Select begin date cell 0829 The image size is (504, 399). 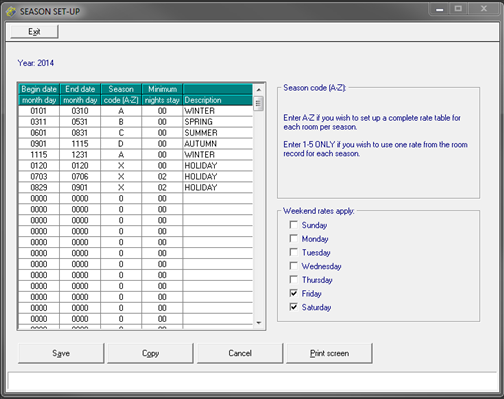click(39, 187)
